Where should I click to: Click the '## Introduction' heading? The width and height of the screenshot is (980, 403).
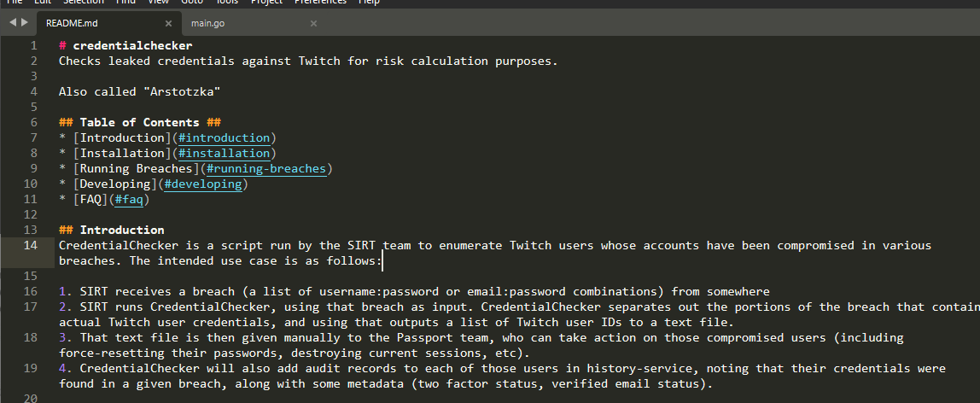(x=111, y=230)
